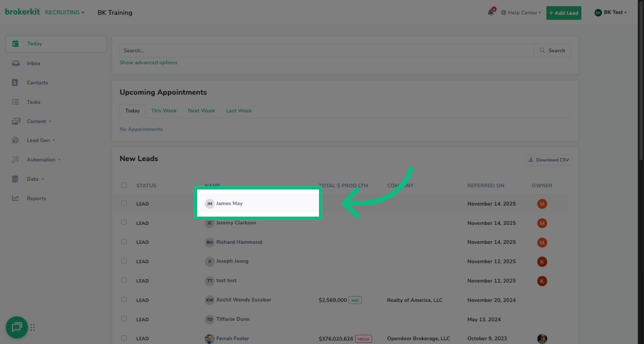Click the Add Lead button
644x344 pixels.
coord(563,13)
